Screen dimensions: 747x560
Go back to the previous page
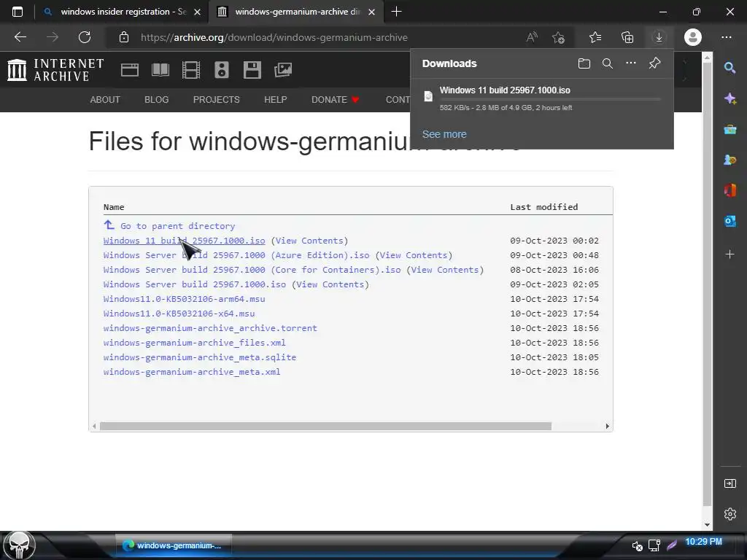click(x=20, y=37)
